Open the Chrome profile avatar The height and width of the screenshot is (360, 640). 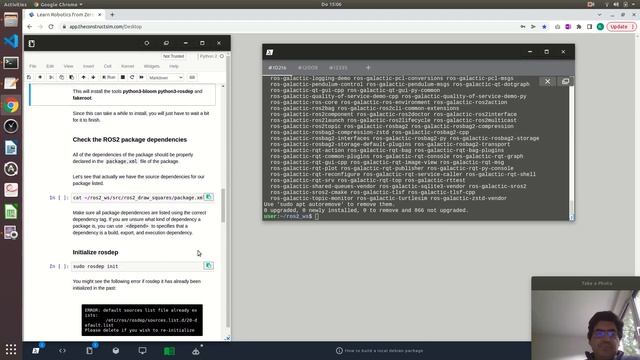click(x=600, y=27)
